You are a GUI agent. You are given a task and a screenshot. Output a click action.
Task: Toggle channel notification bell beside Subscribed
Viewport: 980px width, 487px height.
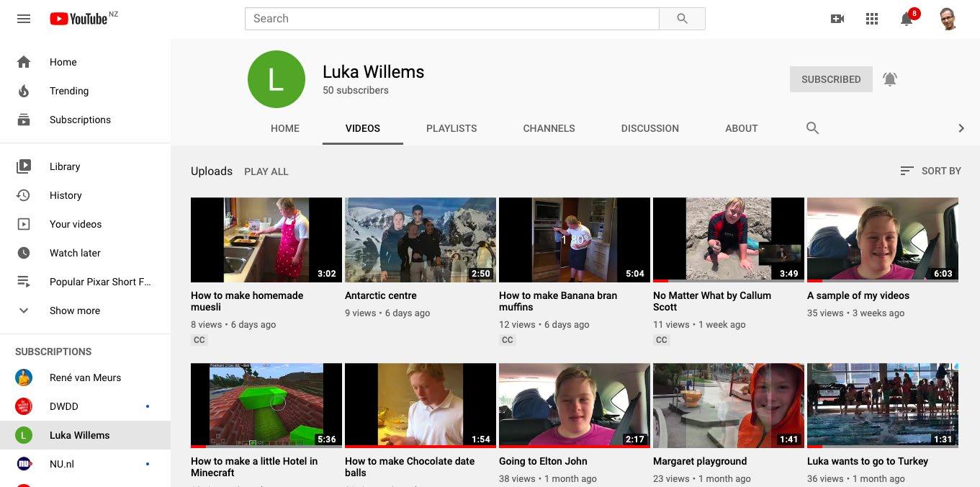[x=890, y=79]
